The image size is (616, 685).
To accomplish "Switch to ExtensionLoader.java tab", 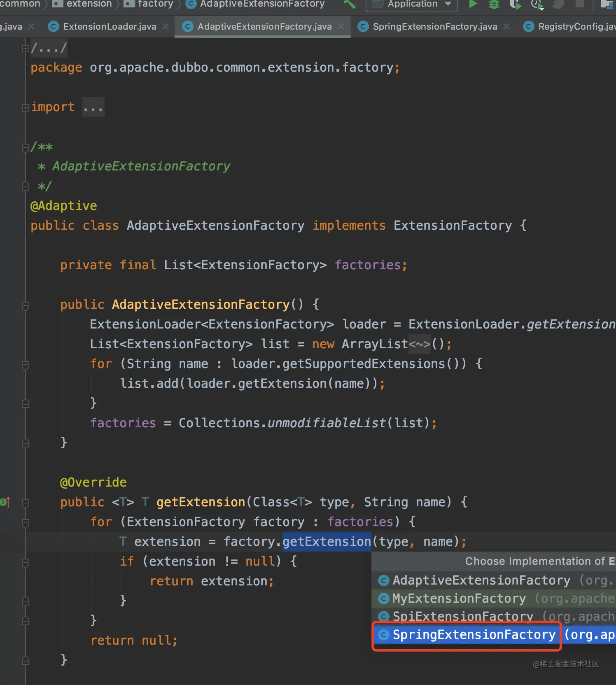I will [110, 26].
